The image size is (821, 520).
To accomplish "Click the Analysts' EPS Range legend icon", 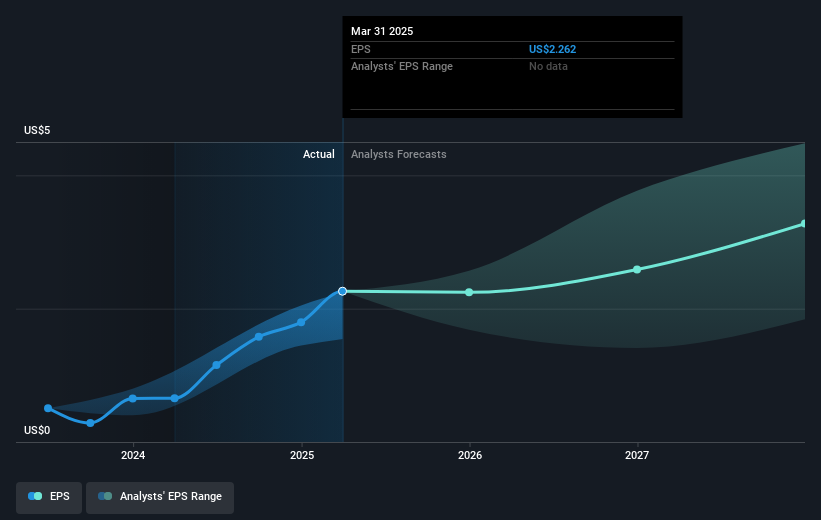I will (x=105, y=496).
